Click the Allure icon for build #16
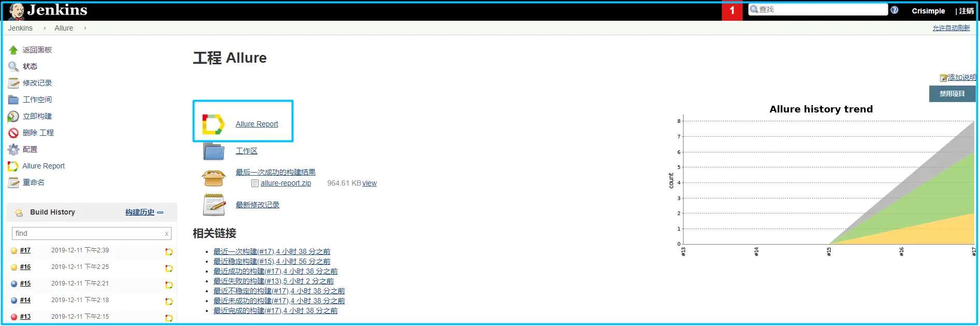 [169, 268]
